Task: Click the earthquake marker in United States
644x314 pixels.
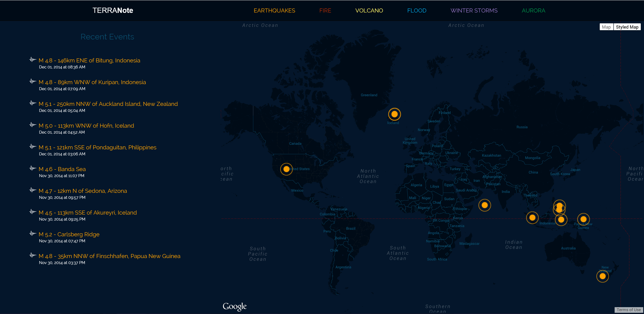Action: coord(286,169)
